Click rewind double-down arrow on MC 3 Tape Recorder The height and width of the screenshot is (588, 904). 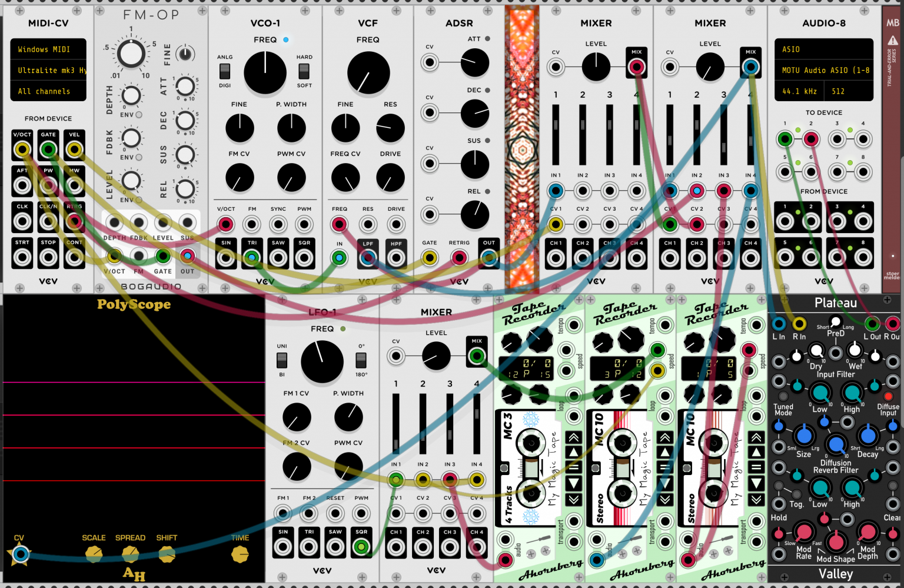point(574,499)
